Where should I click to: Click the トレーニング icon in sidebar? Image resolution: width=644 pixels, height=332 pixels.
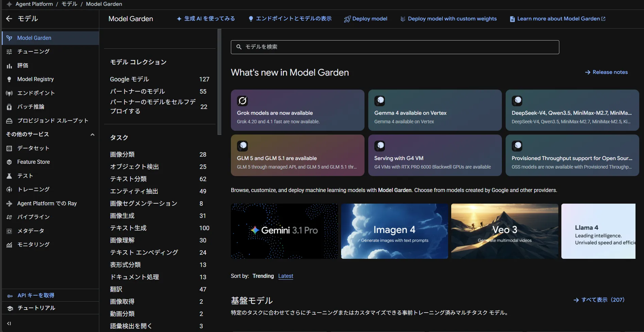(9, 190)
